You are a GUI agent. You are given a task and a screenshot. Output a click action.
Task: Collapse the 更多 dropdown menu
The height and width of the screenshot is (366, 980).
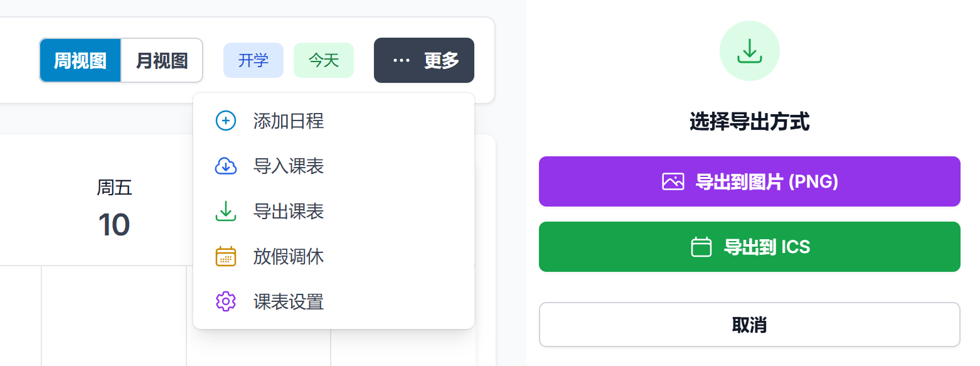click(424, 60)
